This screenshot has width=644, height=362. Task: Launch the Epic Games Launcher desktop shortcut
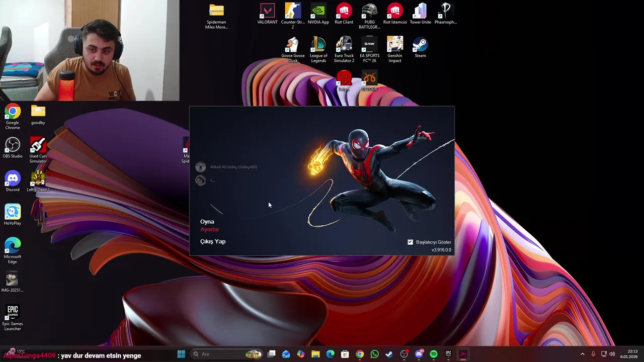(x=13, y=318)
